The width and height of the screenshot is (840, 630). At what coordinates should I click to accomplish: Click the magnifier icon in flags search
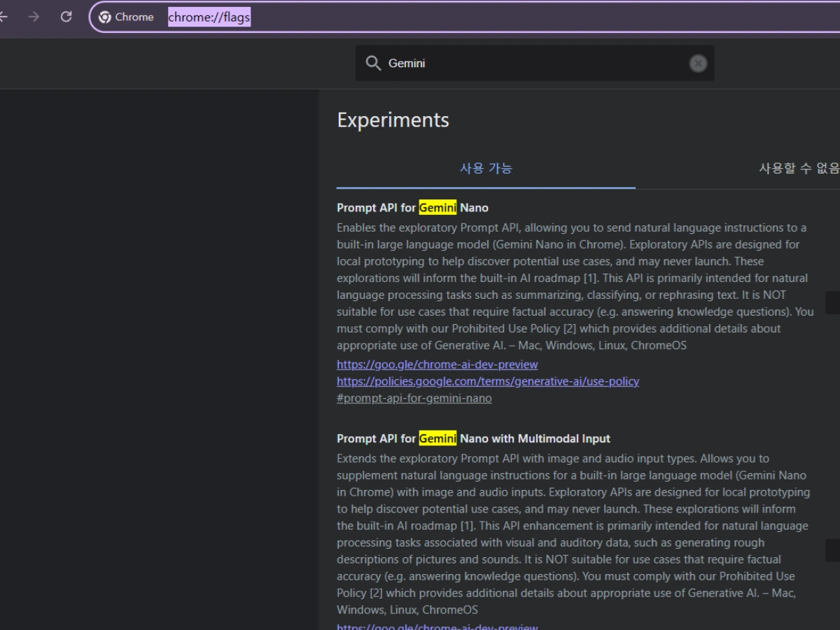tap(373, 63)
